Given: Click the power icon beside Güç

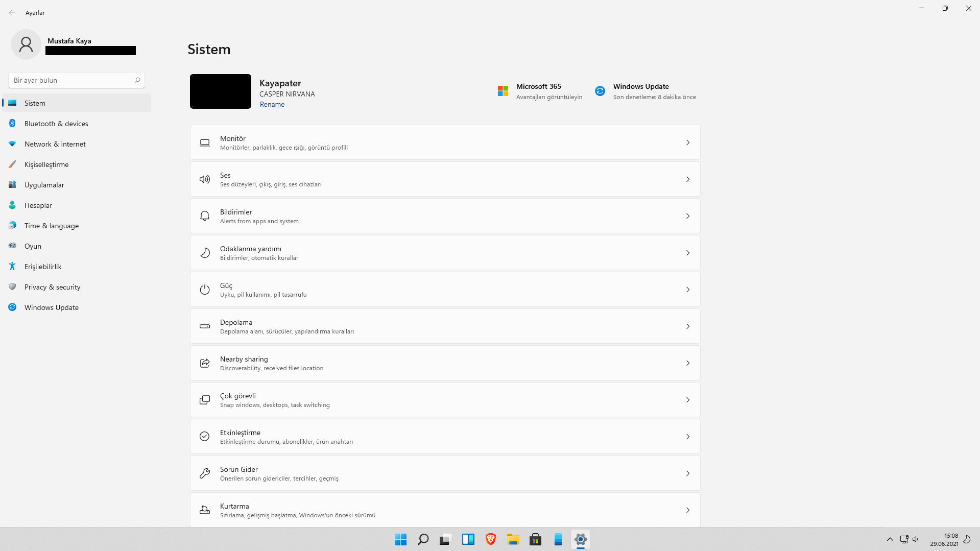Looking at the screenshot, I should point(205,290).
